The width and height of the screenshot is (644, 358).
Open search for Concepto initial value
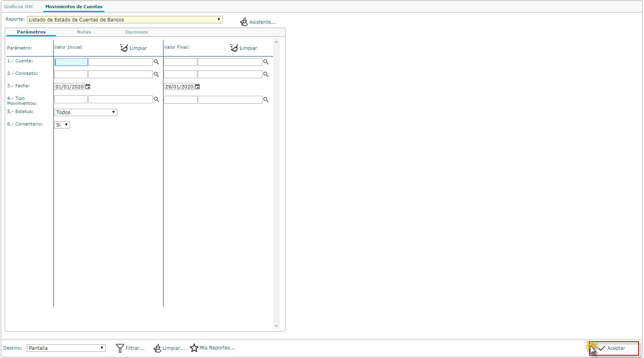[x=156, y=74]
